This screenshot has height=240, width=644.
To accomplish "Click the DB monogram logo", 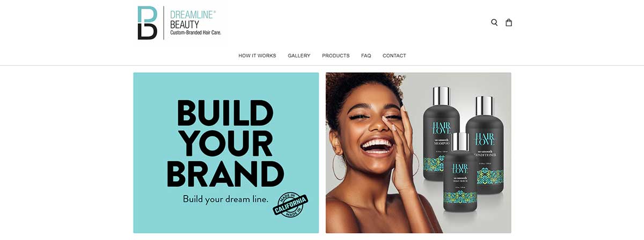I will tap(148, 23).
